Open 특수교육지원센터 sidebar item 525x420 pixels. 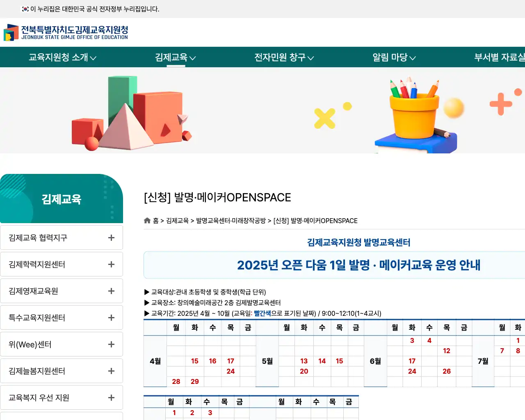click(x=62, y=317)
